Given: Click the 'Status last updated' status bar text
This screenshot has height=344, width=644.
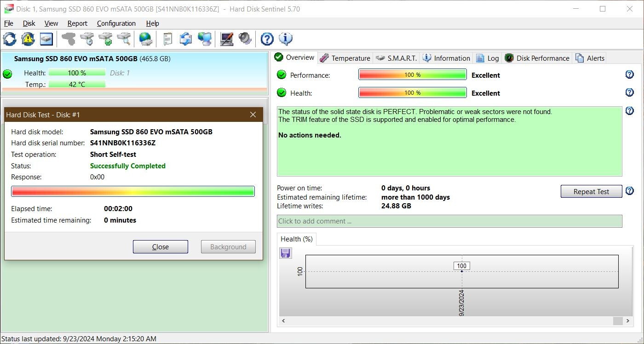Looking at the screenshot, I should (79, 339).
